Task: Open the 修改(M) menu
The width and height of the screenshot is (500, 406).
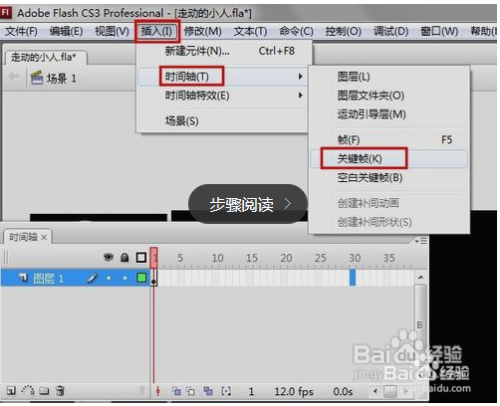Action: (203, 31)
